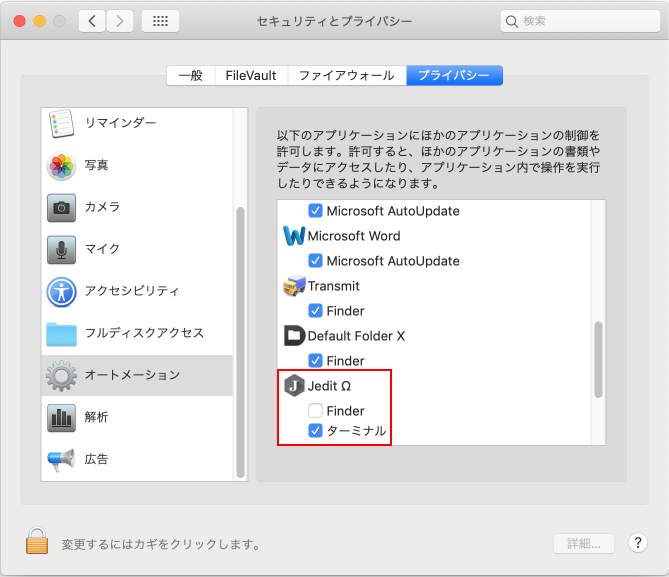
Task: Click the 検索 search field
Action: 580,21
